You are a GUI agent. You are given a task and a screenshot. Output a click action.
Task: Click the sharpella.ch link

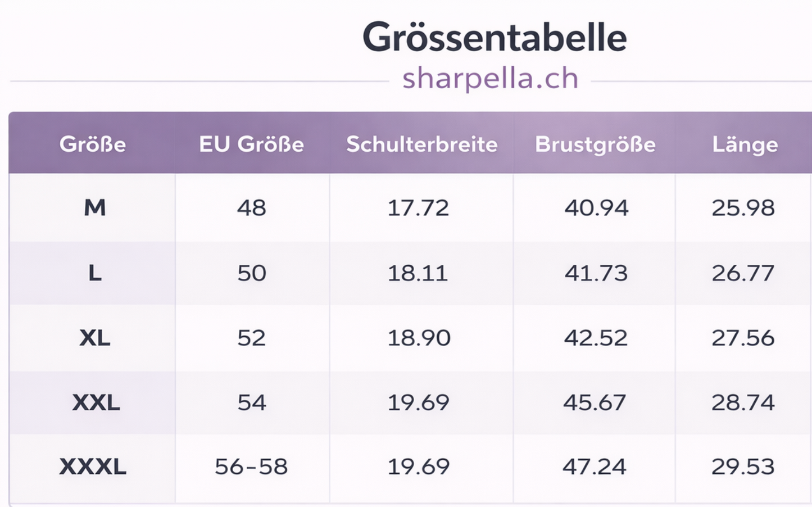tap(490, 79)
